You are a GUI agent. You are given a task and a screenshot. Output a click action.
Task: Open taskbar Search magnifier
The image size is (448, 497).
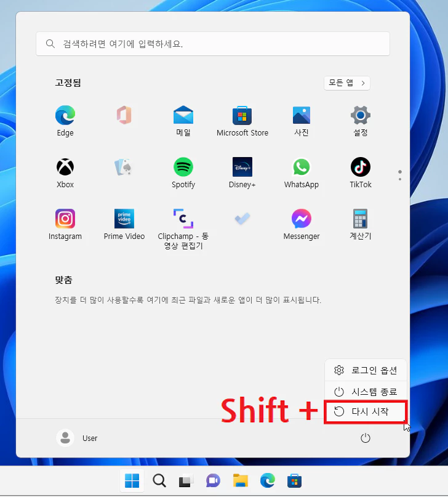[159, 481]
